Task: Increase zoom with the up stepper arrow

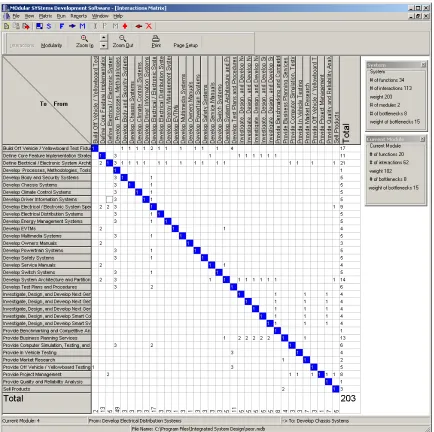Action: [x=104, y=38]
